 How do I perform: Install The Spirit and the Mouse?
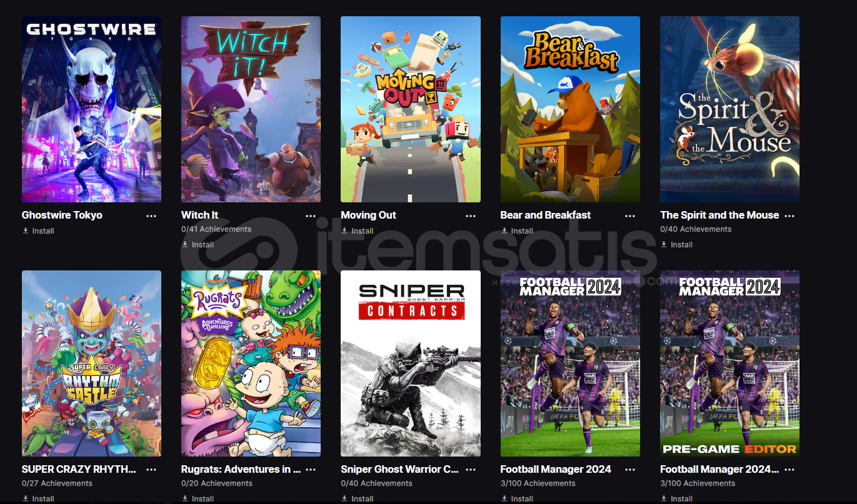[x=676, y=245]
